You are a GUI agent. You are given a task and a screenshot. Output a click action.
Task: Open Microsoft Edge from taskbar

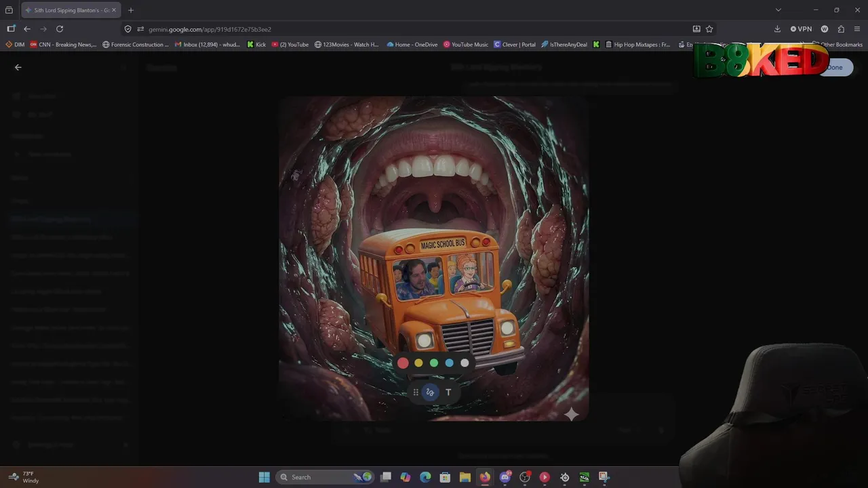point(425,477)
